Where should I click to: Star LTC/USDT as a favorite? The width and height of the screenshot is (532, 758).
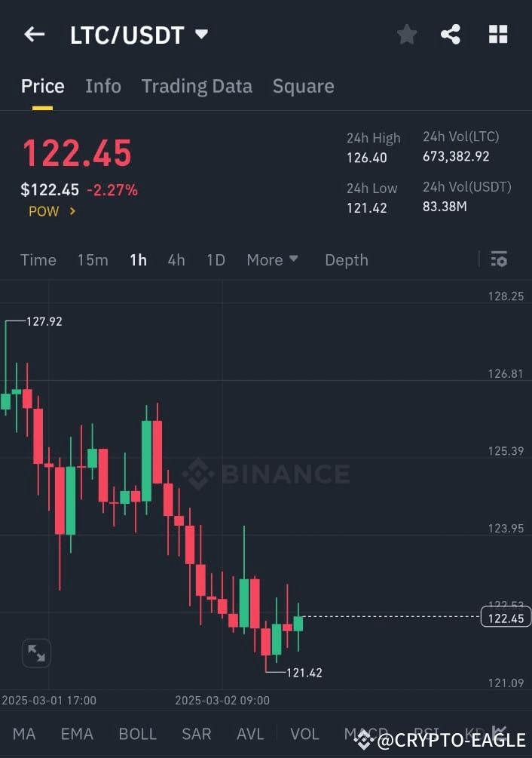coord(407,34)
